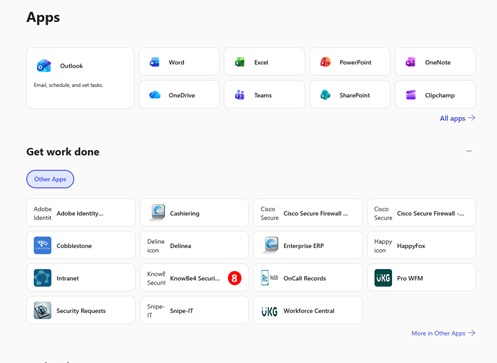Click the SharePoint icon
The height and width of the screenshot is (363, 497).
(325, 95)
